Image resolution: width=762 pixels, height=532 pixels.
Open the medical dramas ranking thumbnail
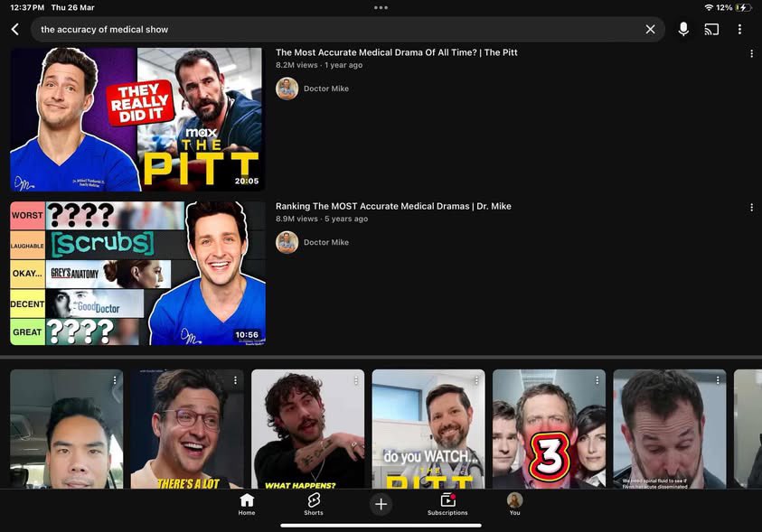click(137, 274)
